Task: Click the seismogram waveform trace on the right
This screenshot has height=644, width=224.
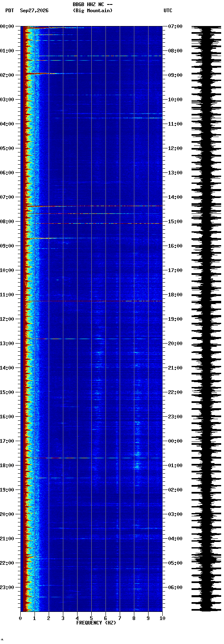Action: [207, 319]
